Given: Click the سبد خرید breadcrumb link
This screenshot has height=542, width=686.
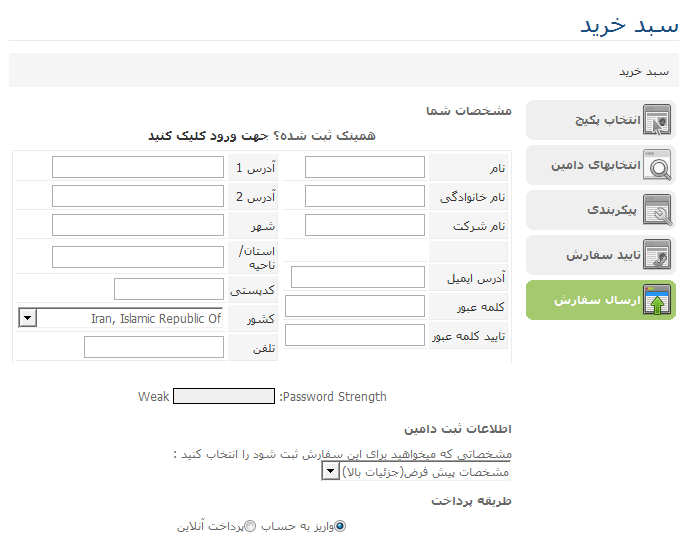Looking at the screenshot, I should click(644, 71).
